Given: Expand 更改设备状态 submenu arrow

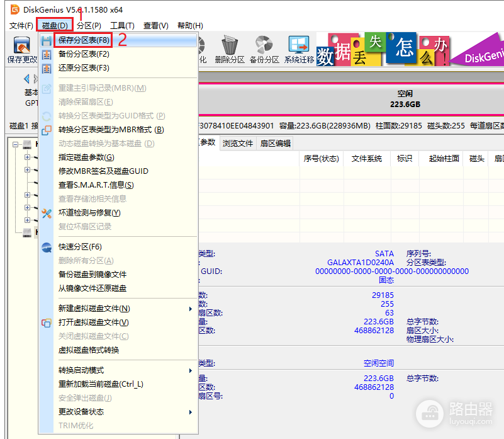Looking at the screenshot, I should 191,413.
